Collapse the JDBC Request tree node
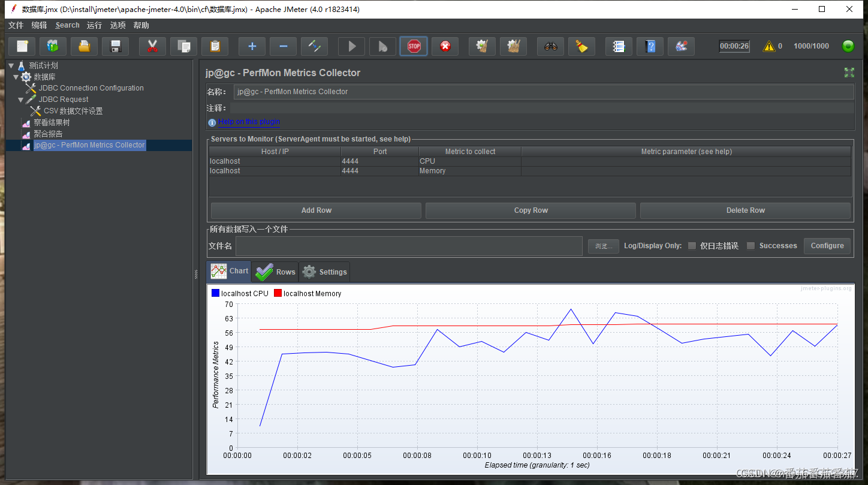 pyautogui.click(x=21, y=100)
